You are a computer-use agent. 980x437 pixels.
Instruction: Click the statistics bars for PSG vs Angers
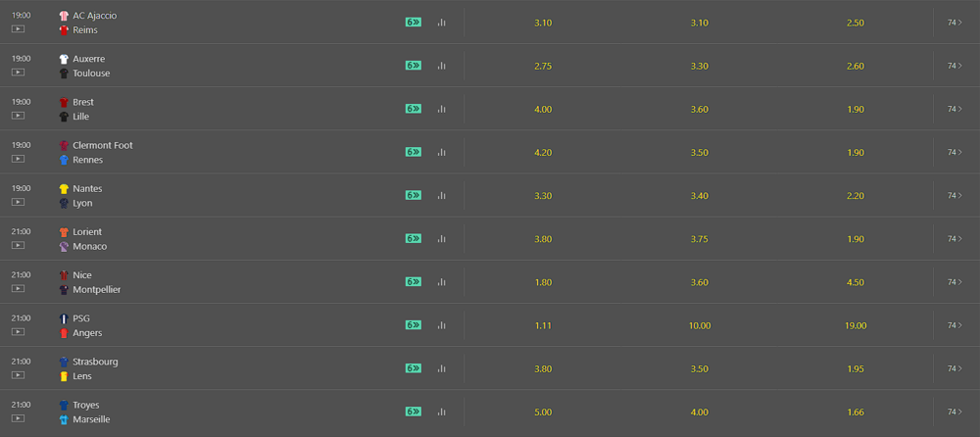pos(441,325)
